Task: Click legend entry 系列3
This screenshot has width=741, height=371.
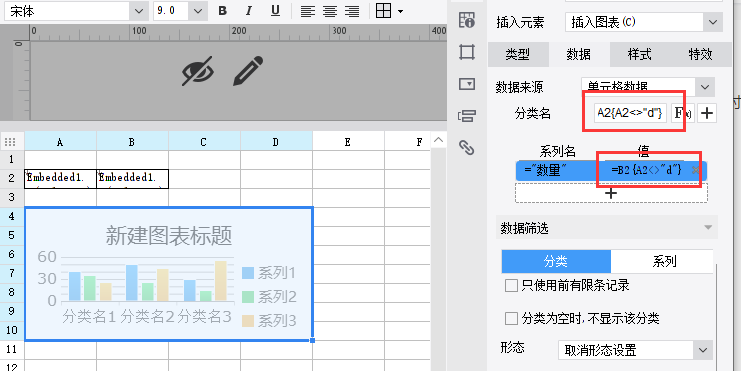Action: click(x=269, y=321)
